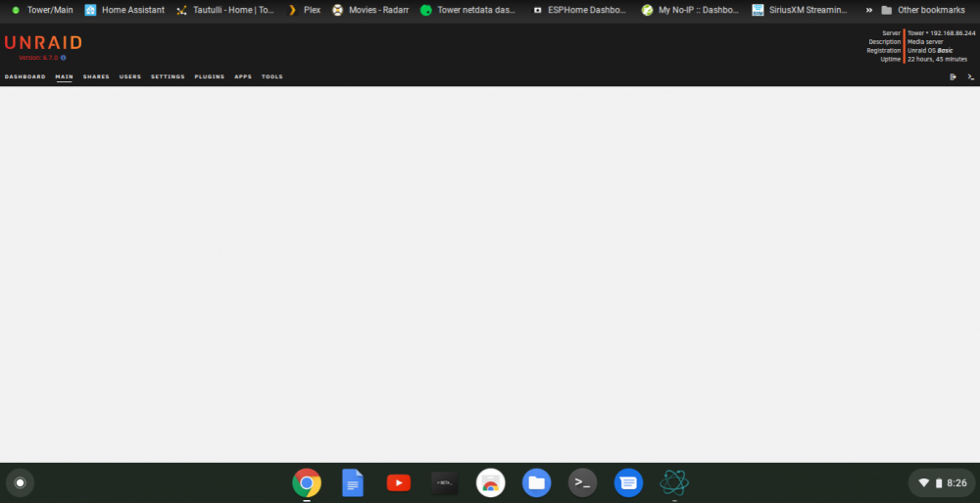Open the Dashboard tab in Unraid
Screen dimensions: 980x503
click(25, 76)
